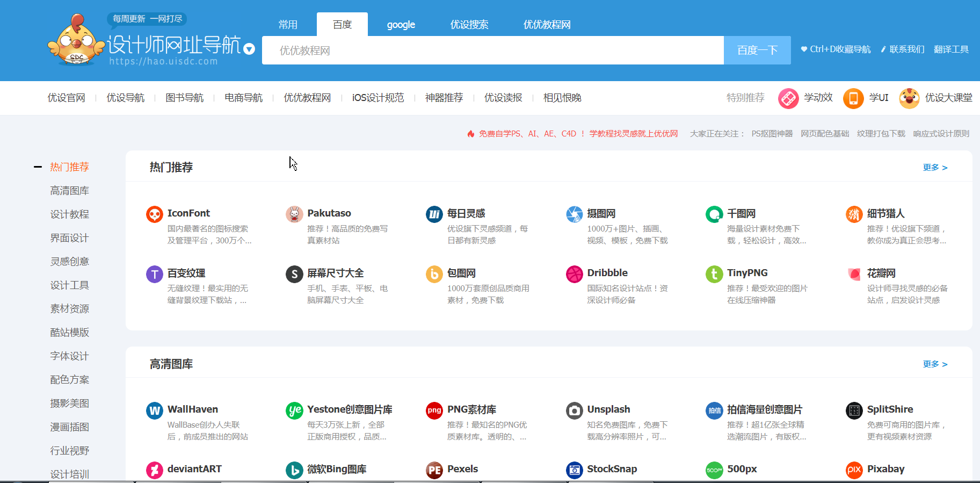This screenshot has height=483, width=980.
Task: Open the TinyPNG green icon
Action: point(714,274)
